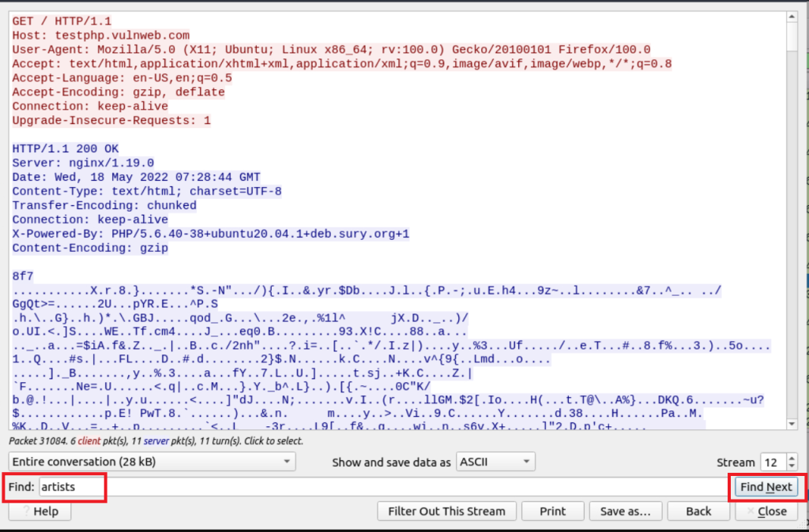Click the Save as… button

(x=623, y=511)
